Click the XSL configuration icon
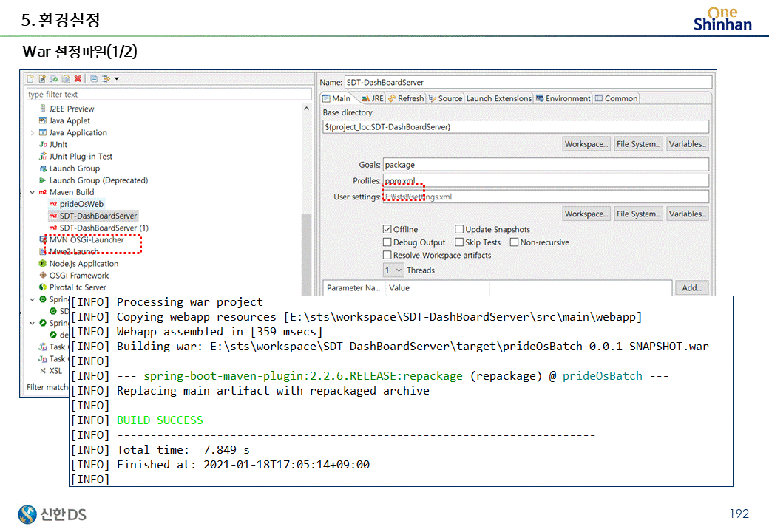Image resolution: width=769 pixels, height=532 pixels. [x=43, y=371]
